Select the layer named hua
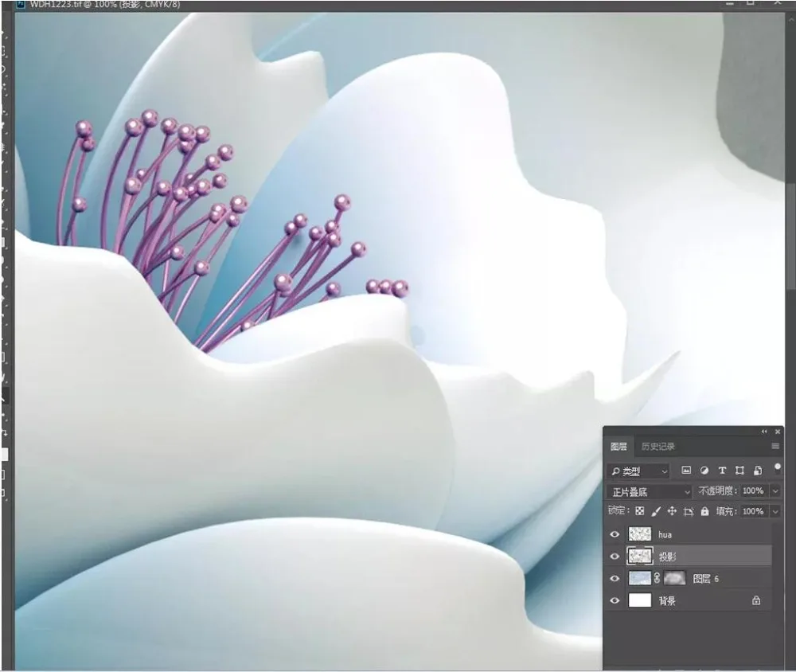Viewport: 796px width, 672px height. (665, 535)
